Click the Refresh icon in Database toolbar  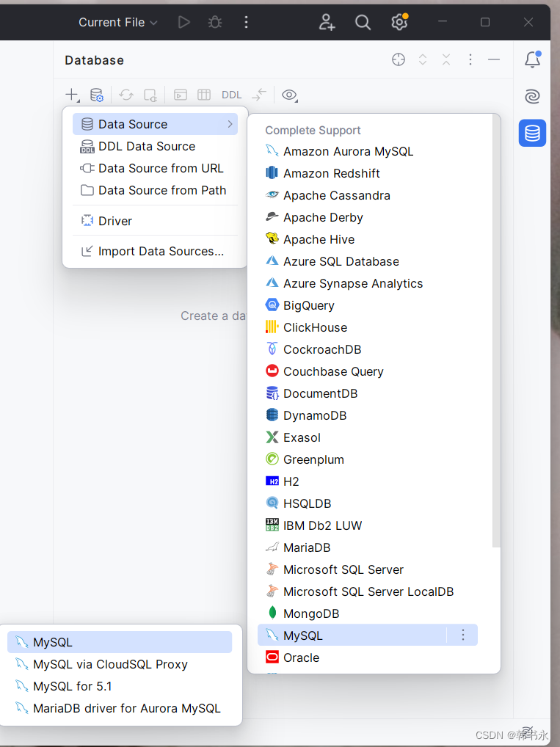pyautogui.click(x=126, y=95)
